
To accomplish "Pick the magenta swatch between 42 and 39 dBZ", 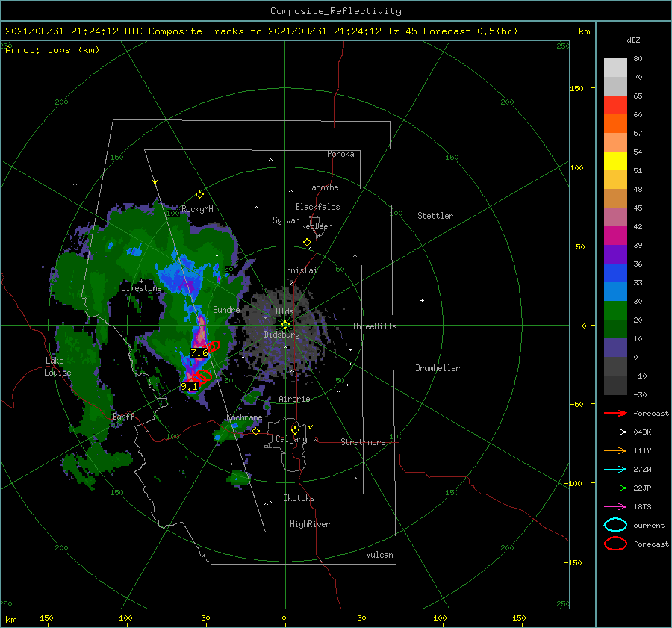I will [615, 236].
